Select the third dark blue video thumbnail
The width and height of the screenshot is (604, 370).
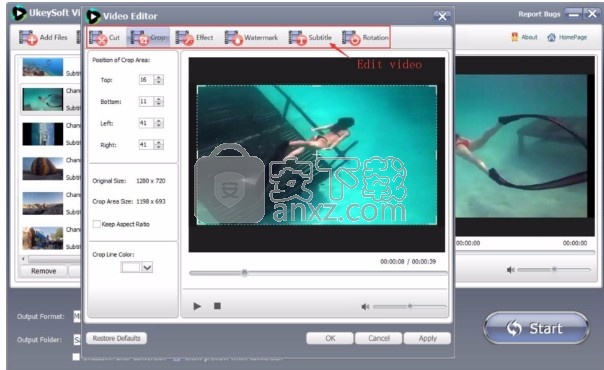click(42, 134)
